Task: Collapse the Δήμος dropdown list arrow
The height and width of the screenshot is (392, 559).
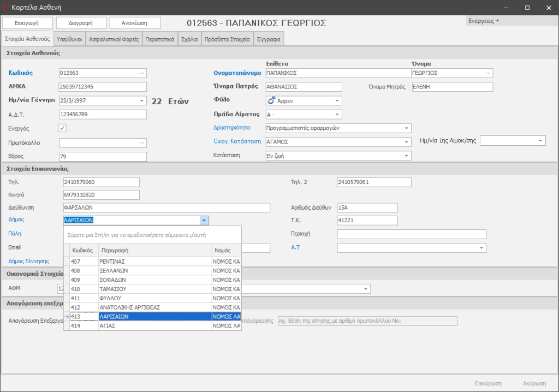Action: click(x=204, y=221)
